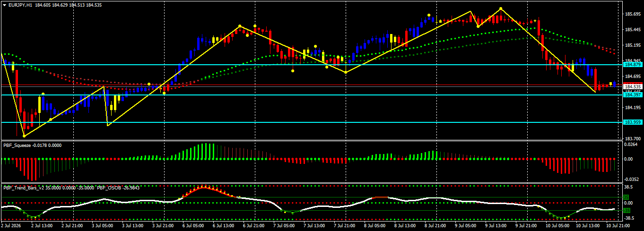Click the 7 Jul 13:00 time label

click(315, 226)
